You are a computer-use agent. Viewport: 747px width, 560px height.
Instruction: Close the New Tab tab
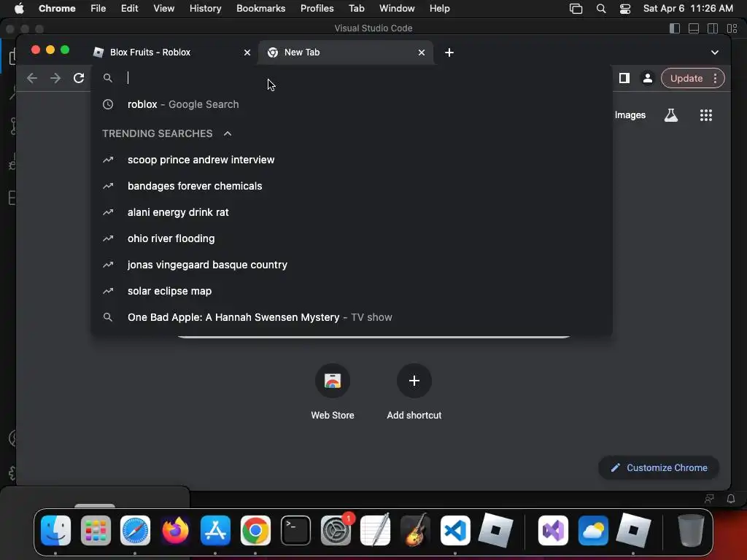(421, 52)
